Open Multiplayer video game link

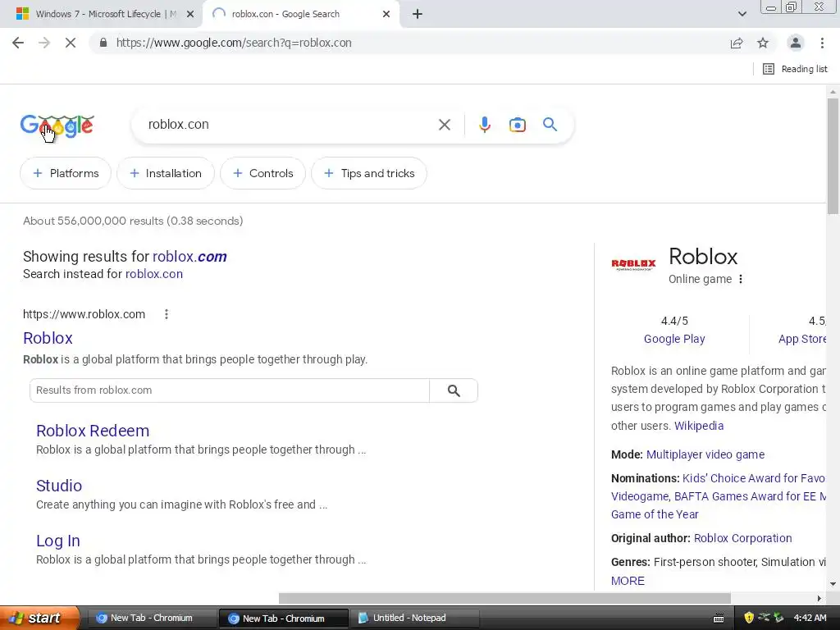click(705, 454)
